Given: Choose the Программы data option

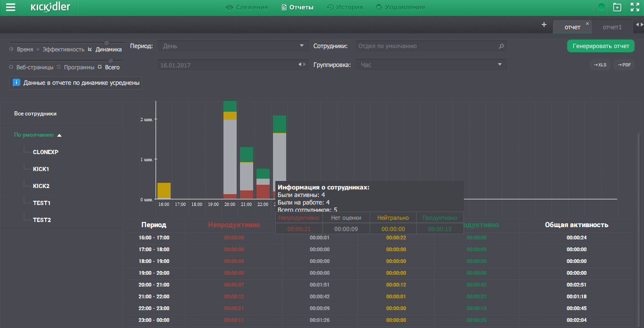Looking at the screenshot, I should [x=79, y=67].
